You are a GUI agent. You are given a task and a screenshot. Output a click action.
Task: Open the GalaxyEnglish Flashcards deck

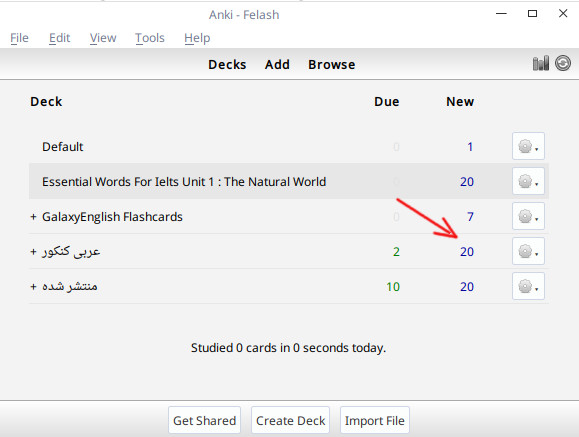click(112, 217)
